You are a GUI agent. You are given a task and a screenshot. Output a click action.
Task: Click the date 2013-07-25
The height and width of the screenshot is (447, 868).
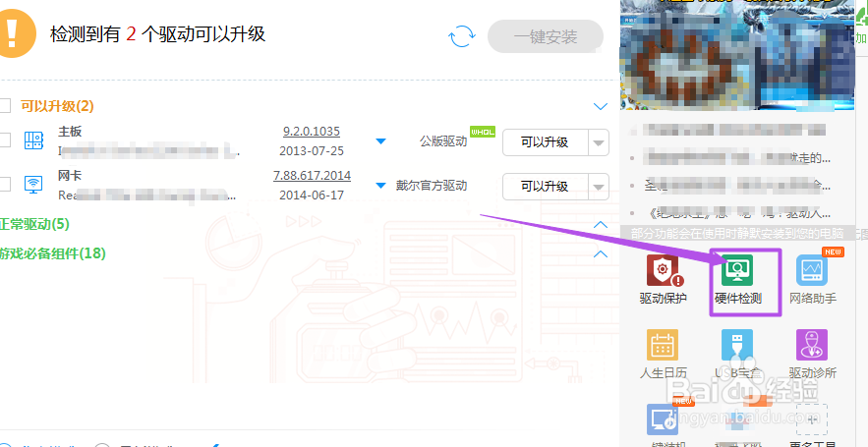(312, 150)
